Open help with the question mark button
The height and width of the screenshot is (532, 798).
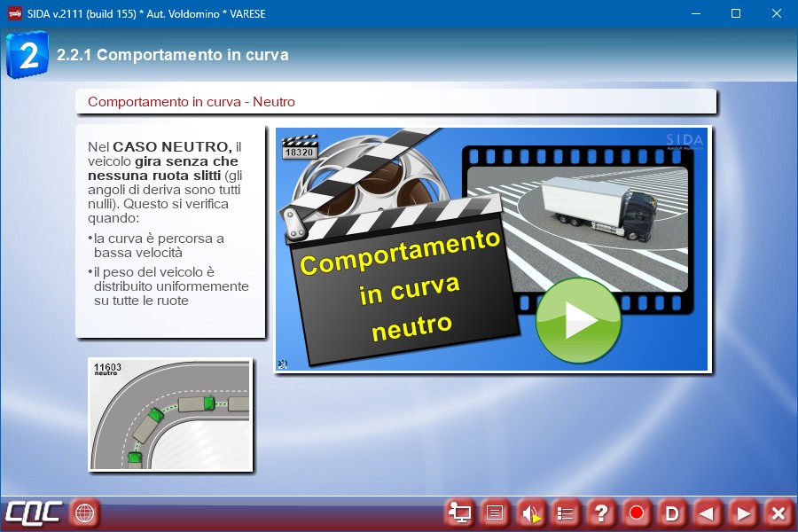click(601, 512)
